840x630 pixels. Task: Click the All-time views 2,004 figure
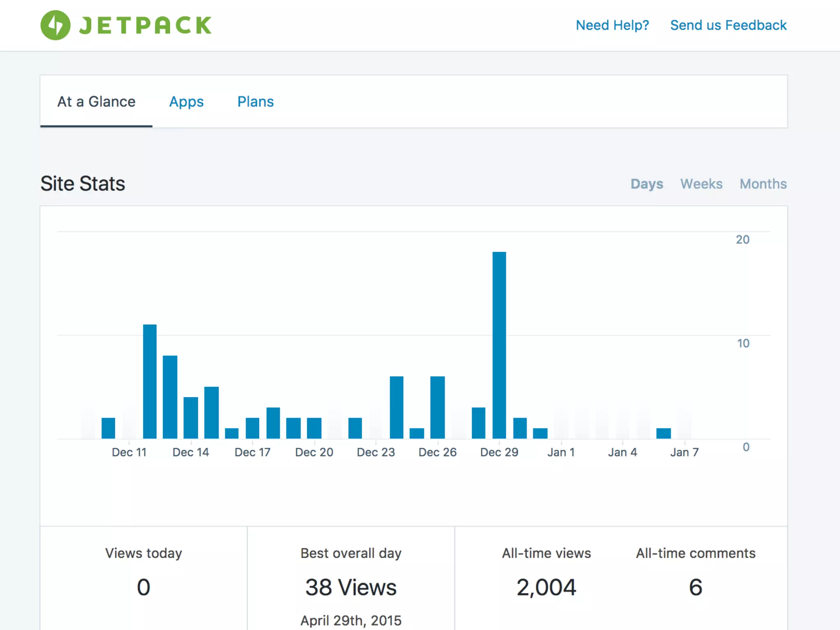tap(546, 587)
